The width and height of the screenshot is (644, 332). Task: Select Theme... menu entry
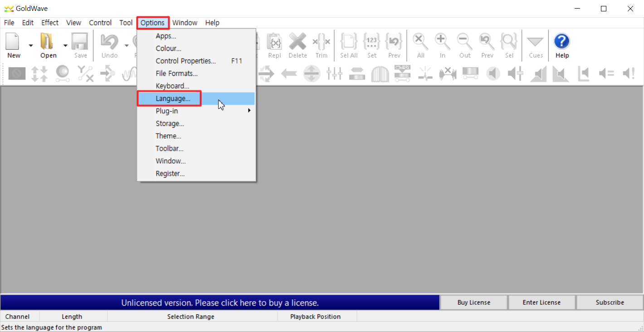click(196, 136)
